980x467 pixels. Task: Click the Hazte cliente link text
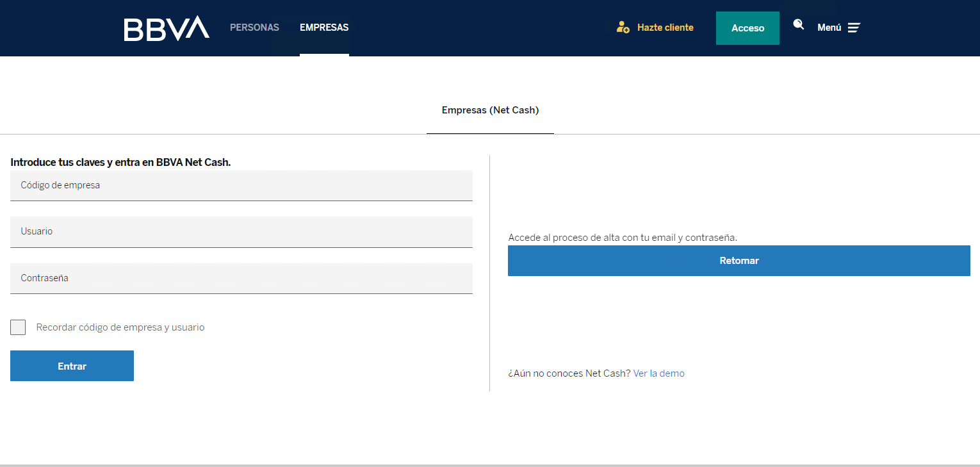click(x=665, y=28)
